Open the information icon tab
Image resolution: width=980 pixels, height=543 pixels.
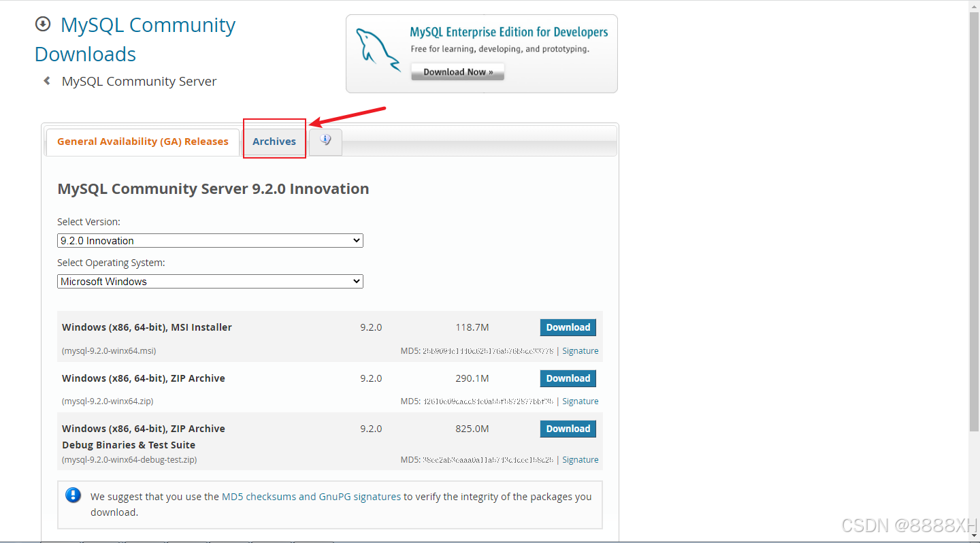(325, 142)
